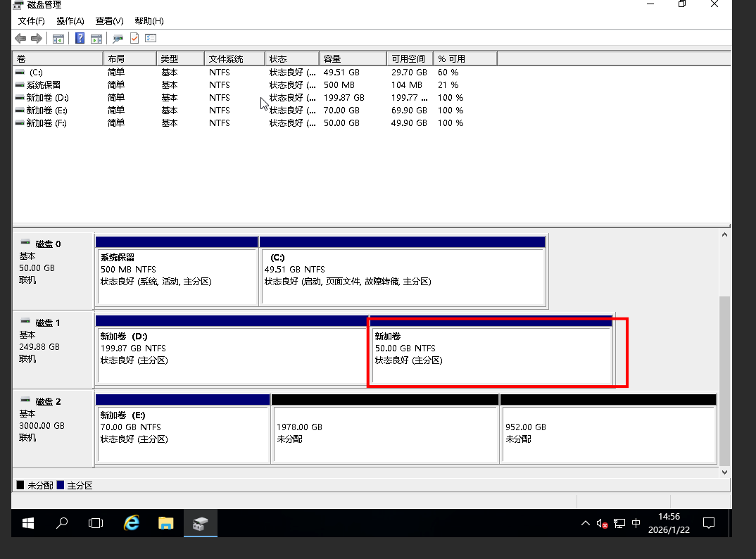Click the scroll up arrow of the disk pane
The height and width of the screenshot is (559, 756).
[724, 234]
